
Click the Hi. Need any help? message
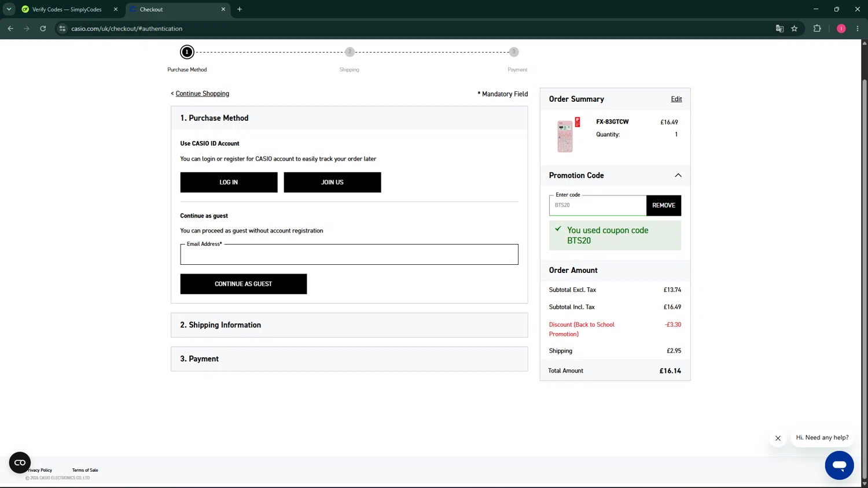point(822,438)
